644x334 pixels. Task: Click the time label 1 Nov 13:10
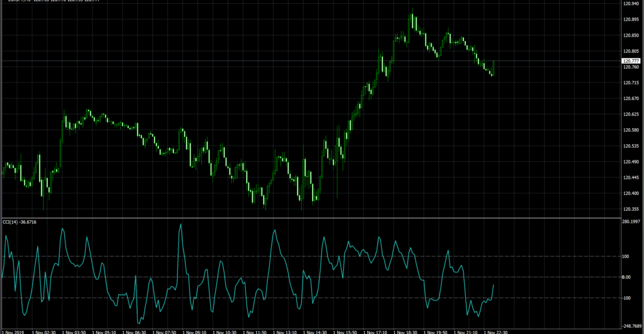(285, 332)
